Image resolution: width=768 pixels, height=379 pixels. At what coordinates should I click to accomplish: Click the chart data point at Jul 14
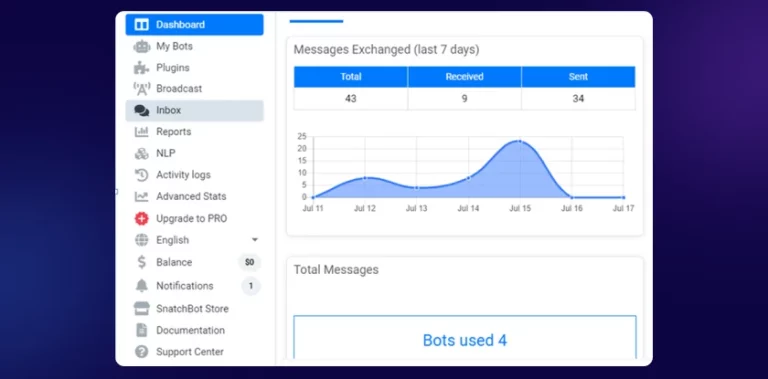click(468, 178)
